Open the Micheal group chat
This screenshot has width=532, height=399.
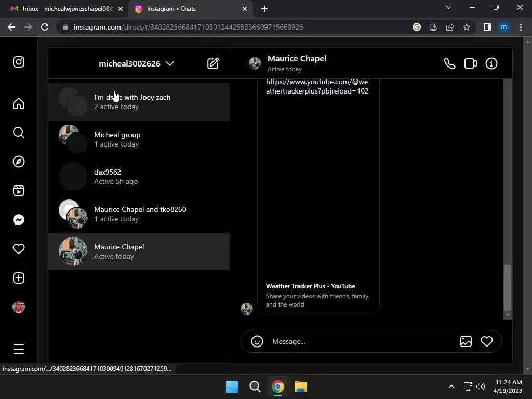click(139, 139)
